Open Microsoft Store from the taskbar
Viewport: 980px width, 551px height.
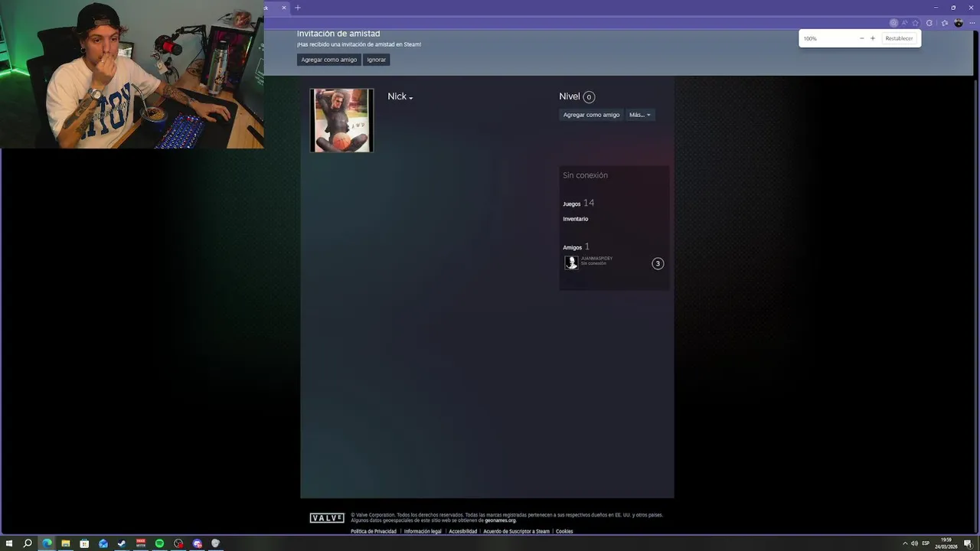(84, 543)
